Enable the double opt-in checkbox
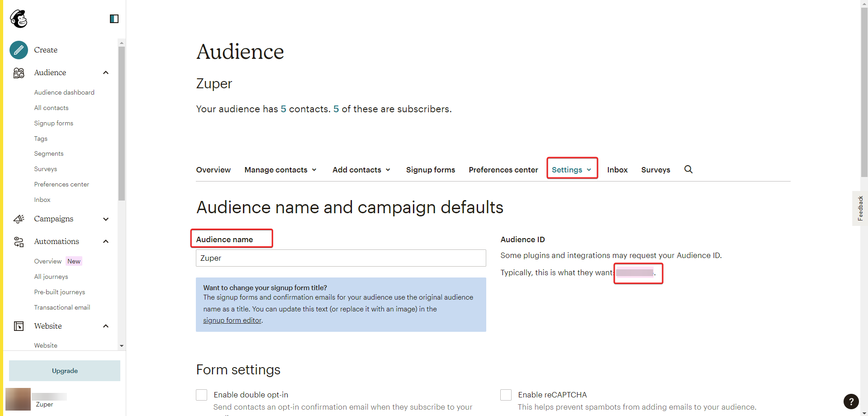 click(x=202, y=395)
